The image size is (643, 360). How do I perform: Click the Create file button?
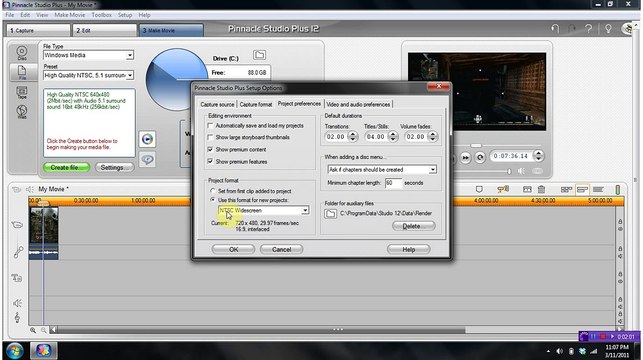66,167
